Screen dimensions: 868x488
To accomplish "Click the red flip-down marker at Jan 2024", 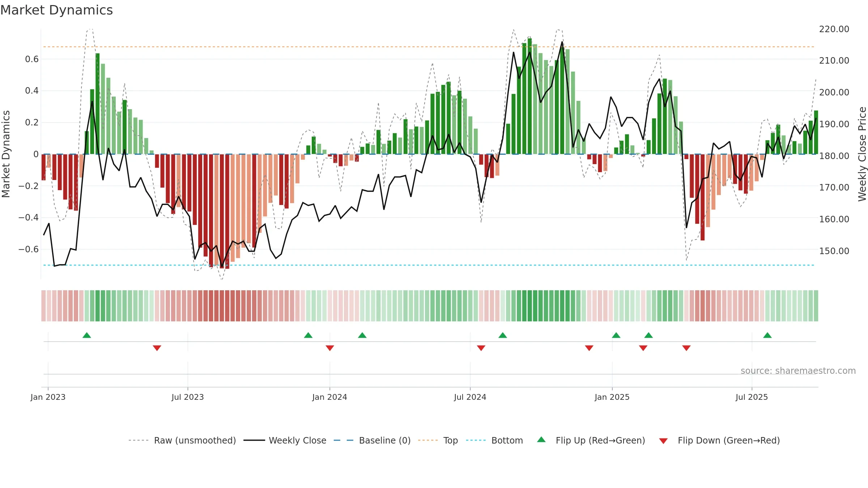I will click(330, 348).
